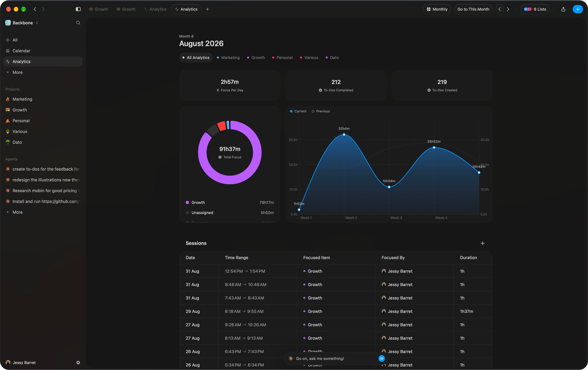Add a session with the Sessions plus icon

coord(483,243)
